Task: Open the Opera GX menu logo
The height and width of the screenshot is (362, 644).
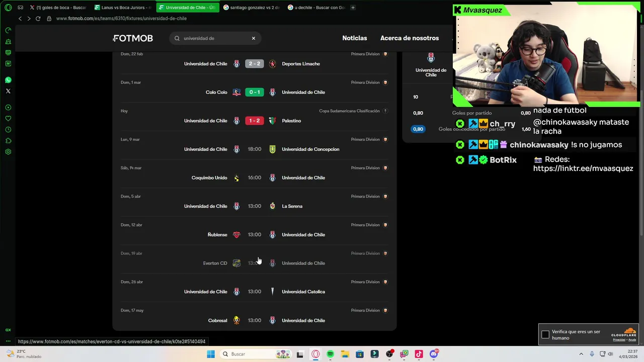Action: click(8, 8)
